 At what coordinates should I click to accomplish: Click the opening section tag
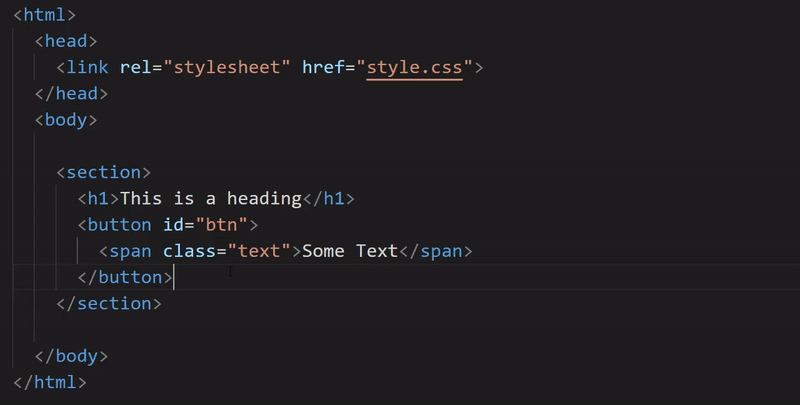pos(104,172)
